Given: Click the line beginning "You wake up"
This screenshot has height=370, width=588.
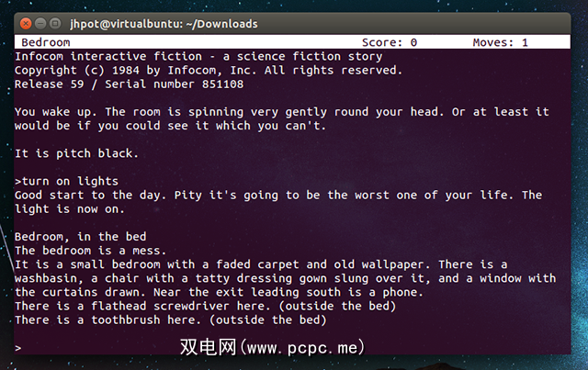Looking at the screenshot, I should [x=282, y=112].
